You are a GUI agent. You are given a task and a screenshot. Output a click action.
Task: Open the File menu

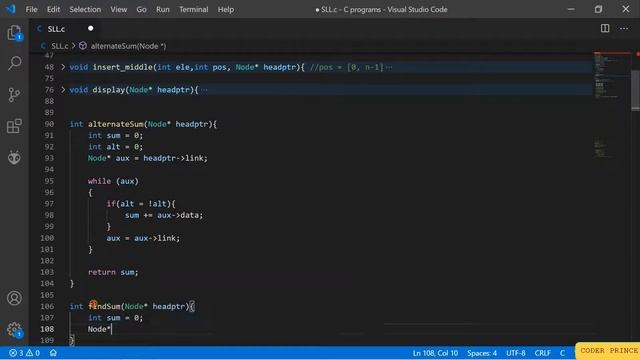click(x=31, y=9)
